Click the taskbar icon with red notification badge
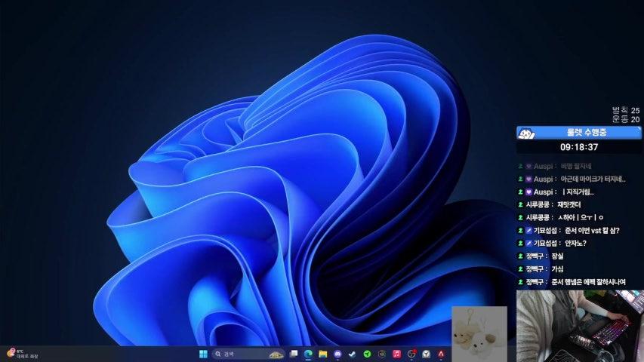 tap(411, 354)
